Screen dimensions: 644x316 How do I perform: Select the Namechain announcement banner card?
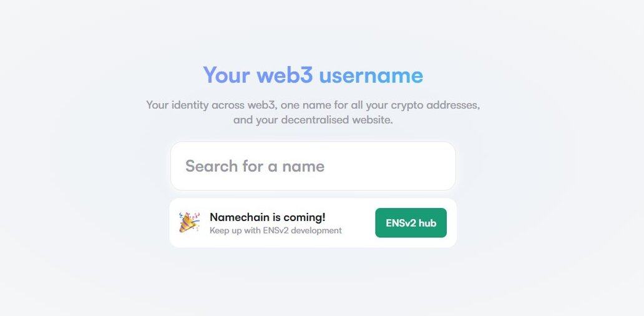point(313,223)
